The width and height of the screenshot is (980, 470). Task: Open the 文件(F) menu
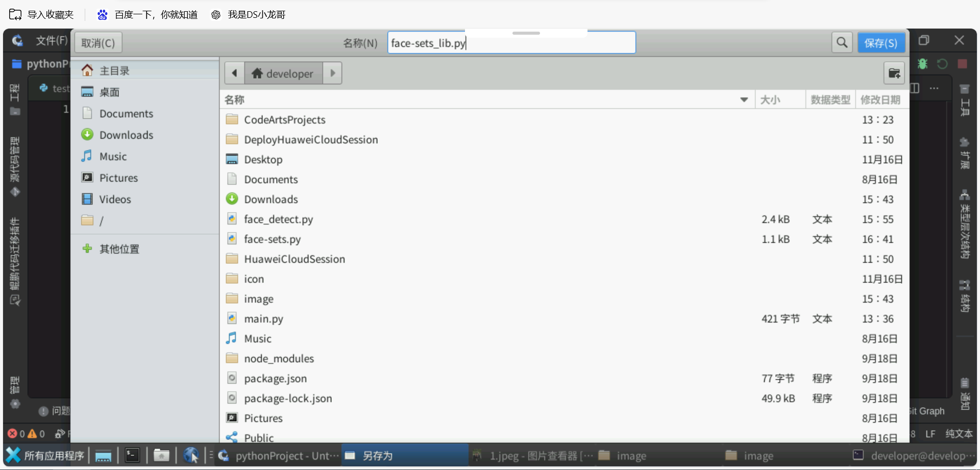click(x=51, y=41)
